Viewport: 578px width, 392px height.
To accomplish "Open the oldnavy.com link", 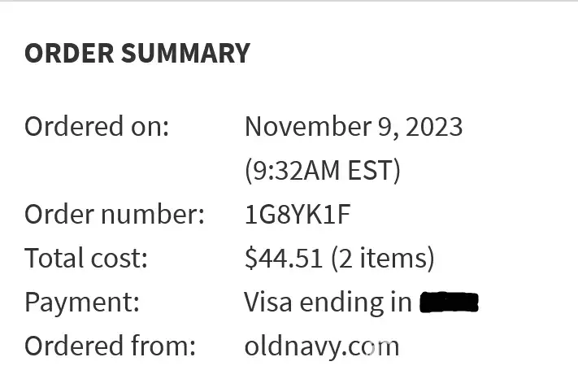I will [321, 346].
